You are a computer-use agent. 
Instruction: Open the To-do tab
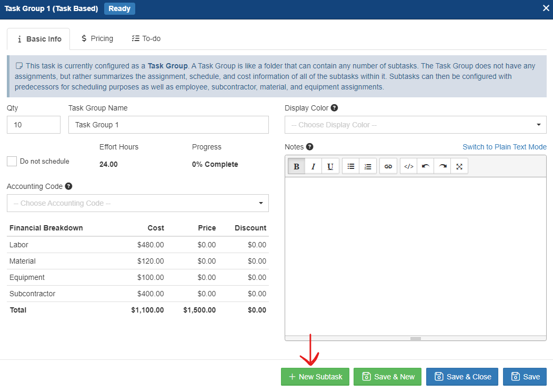click(x=146, y=38)
